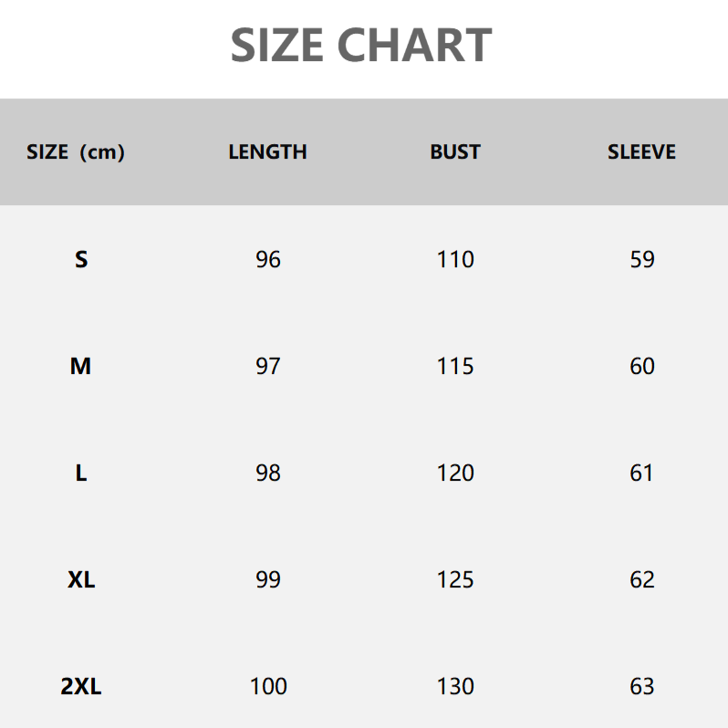
Task: Select sleeve value 60 in M row
Action: [x=642, y=367]
